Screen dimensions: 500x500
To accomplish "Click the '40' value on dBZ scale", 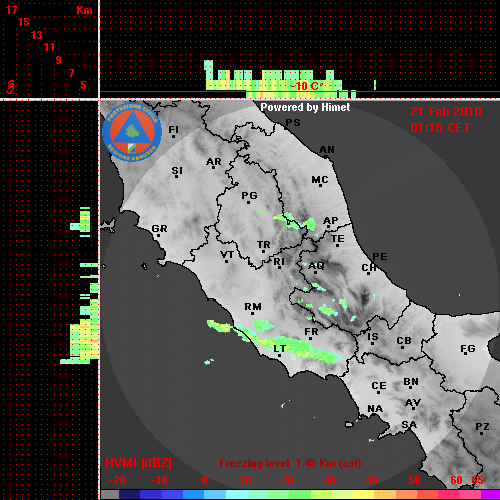I will click(372, 480).
